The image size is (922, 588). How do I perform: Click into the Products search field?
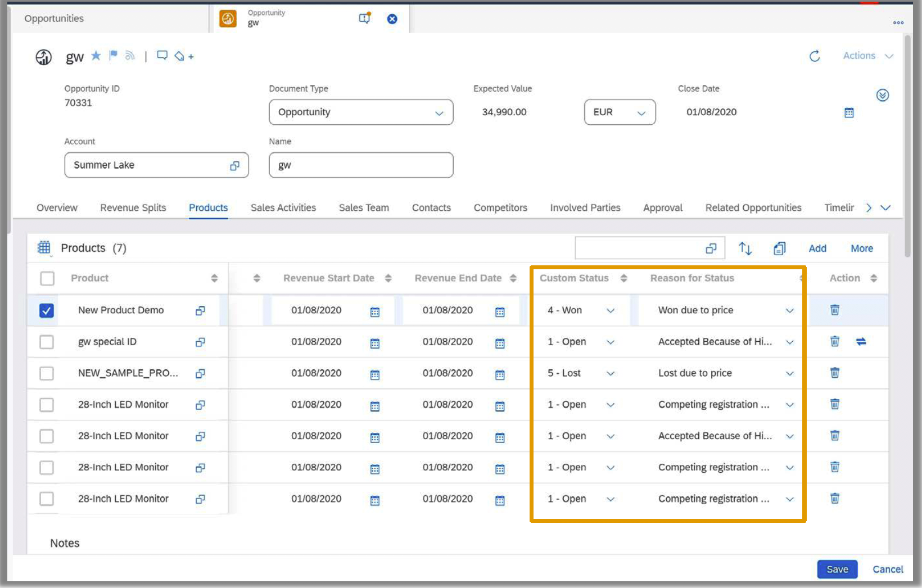coord(641,247)
